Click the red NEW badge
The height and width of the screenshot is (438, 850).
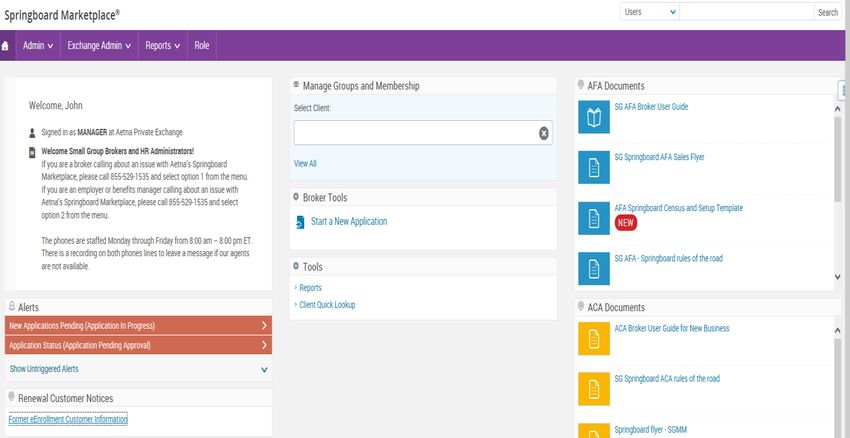(x=626, y=223)
